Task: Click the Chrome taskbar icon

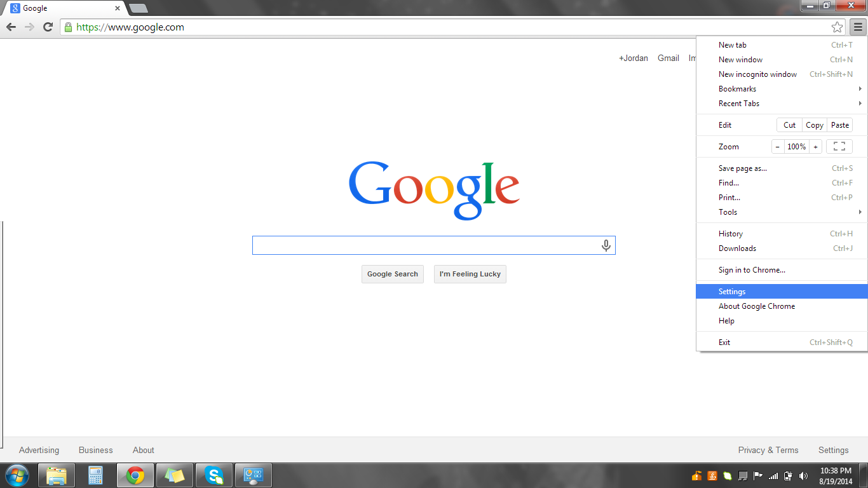Action: coord(135,475)
